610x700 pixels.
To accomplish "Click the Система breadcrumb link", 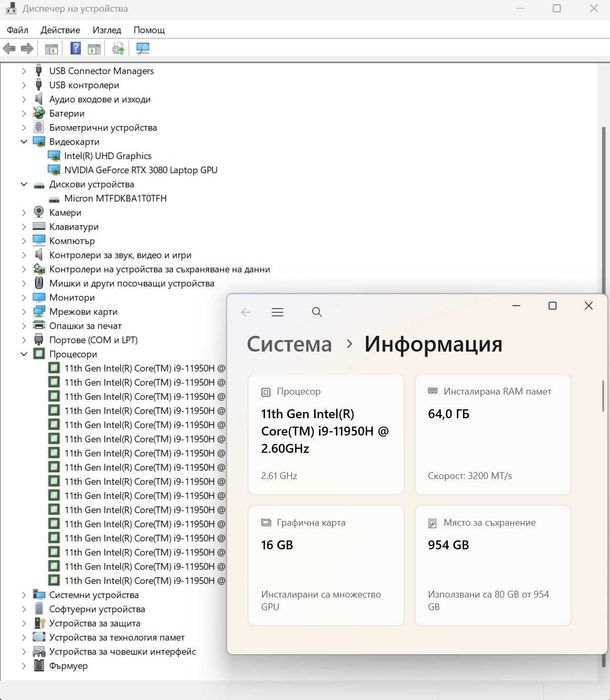I will click(x=289, y=344).
